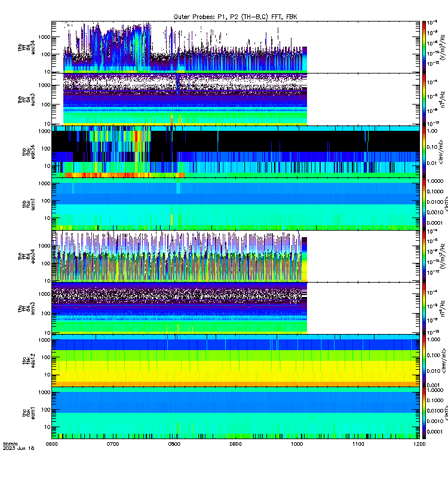Select the '1000' label on the bottom time axis
Viewport: 448px width, 478px height.
pyautogui.click(x=297, y=444)
